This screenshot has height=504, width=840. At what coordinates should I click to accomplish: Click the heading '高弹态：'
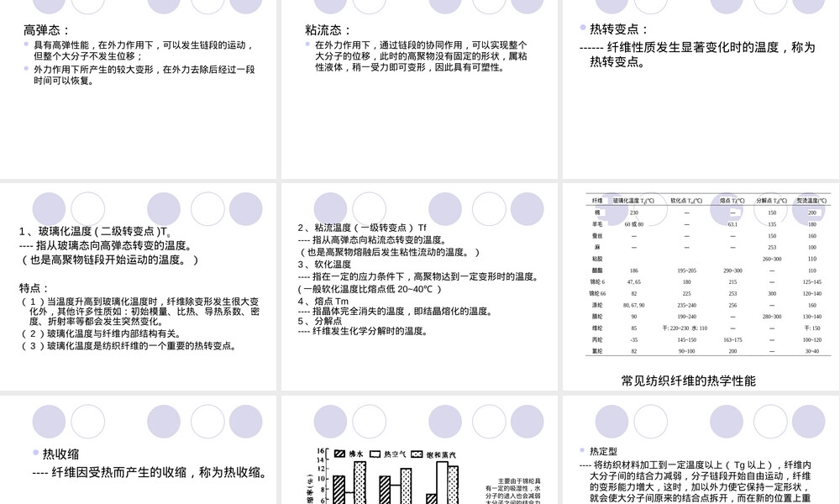coord(46,30)
